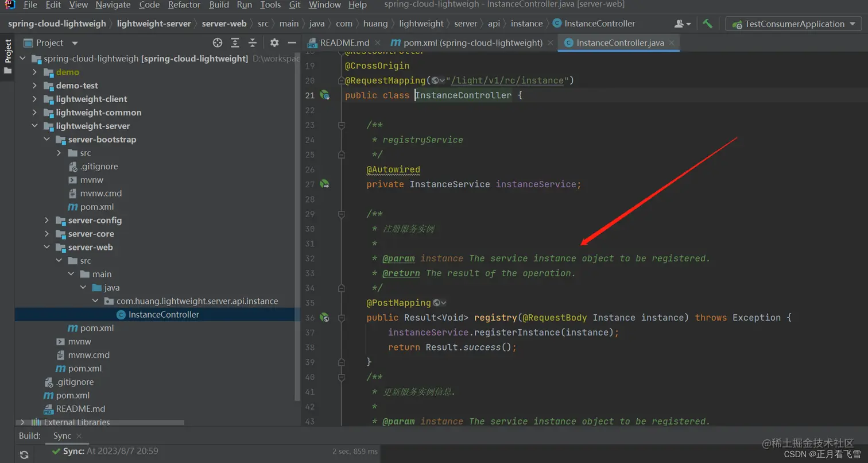The width and height of the screenshot is (868, 463).
Task: Select pom.xml under server-web
Action: [91, 328]
